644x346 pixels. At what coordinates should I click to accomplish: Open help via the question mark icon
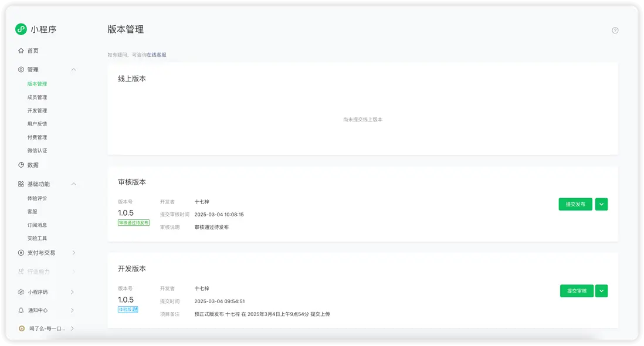click(x=615, y=30)
